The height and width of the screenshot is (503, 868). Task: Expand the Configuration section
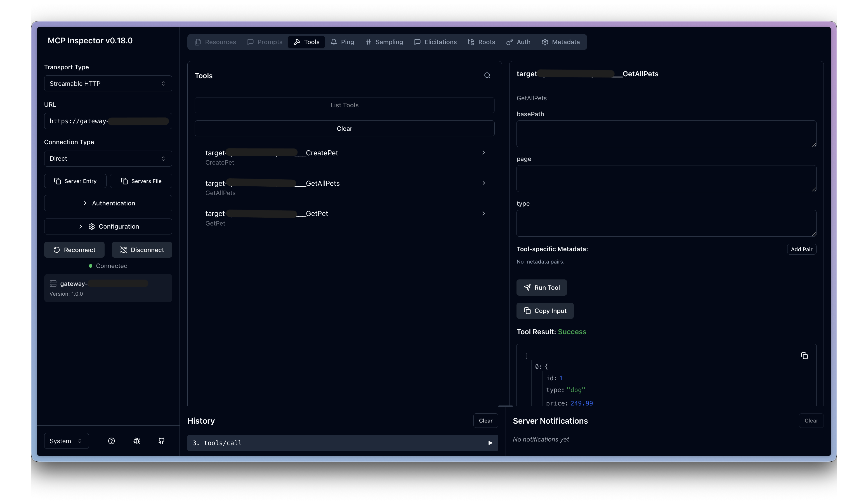108,227
